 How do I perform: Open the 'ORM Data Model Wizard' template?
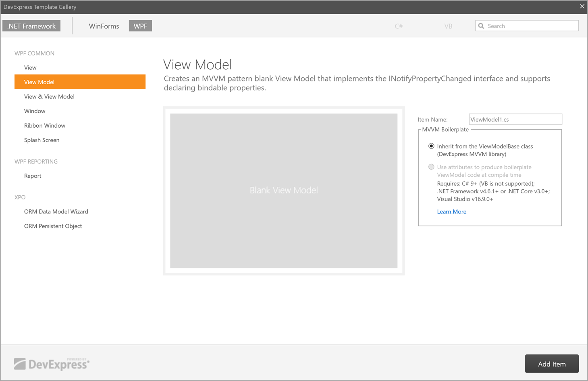(x=56, y=211)
